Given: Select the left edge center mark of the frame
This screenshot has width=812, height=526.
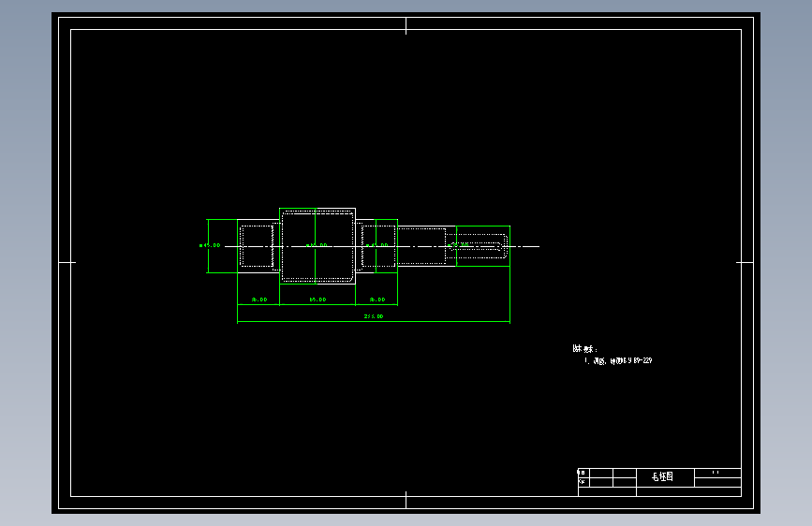Looking at the screenshot, I should click(67, 262).
